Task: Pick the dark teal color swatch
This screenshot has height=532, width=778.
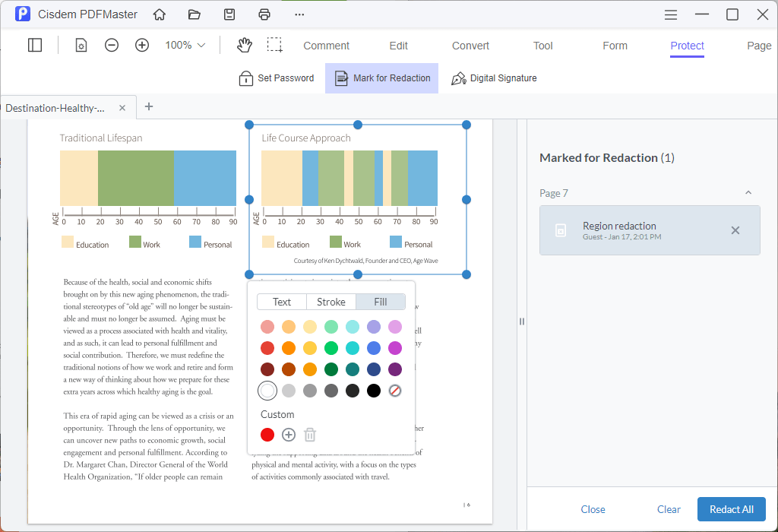Action: 353,369
